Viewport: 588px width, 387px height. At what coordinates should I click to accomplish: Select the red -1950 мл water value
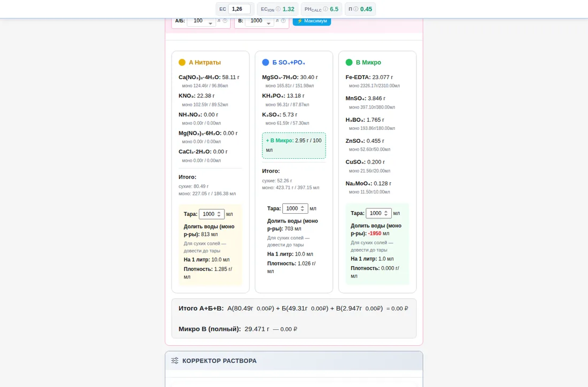click(375, 234)
